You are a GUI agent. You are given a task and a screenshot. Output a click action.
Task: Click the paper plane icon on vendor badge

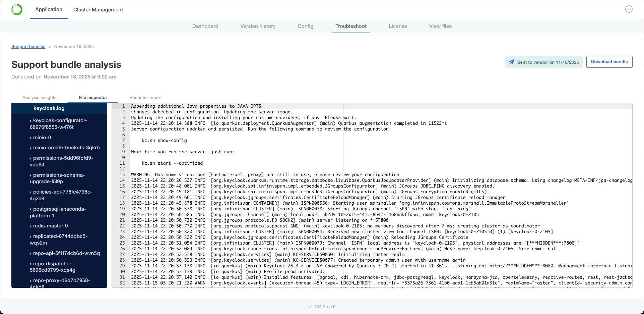coord(512,62)
